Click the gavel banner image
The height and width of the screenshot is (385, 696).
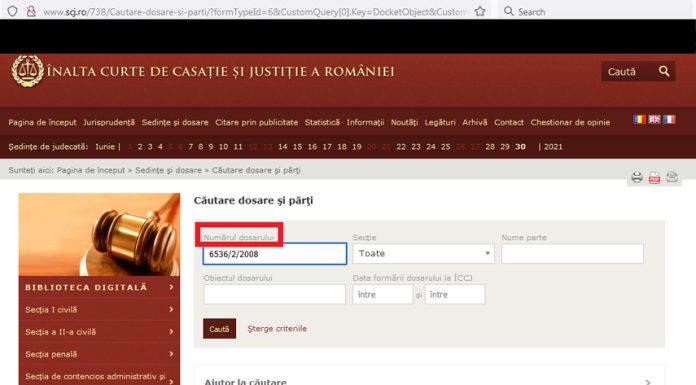tap(99, 234)
